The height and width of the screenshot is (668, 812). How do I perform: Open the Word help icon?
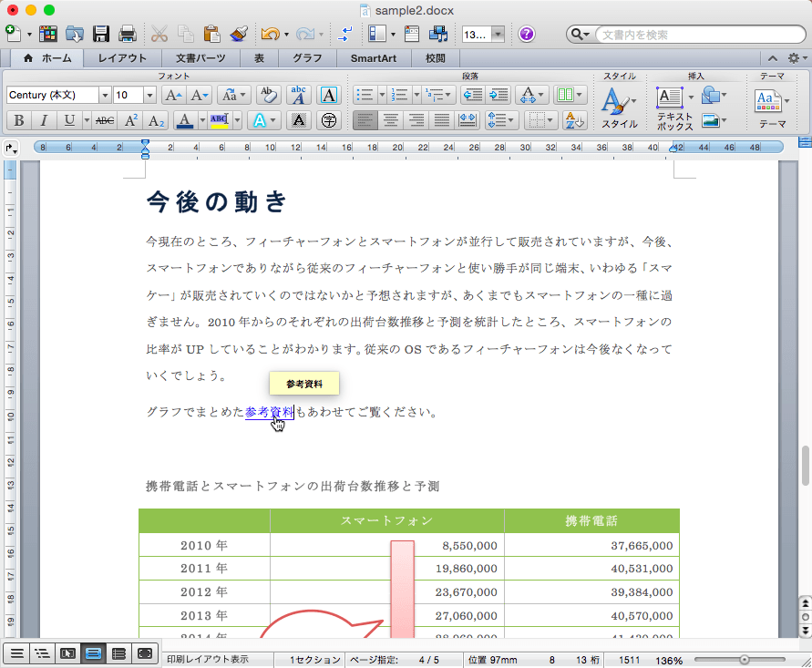pos(526,35)
